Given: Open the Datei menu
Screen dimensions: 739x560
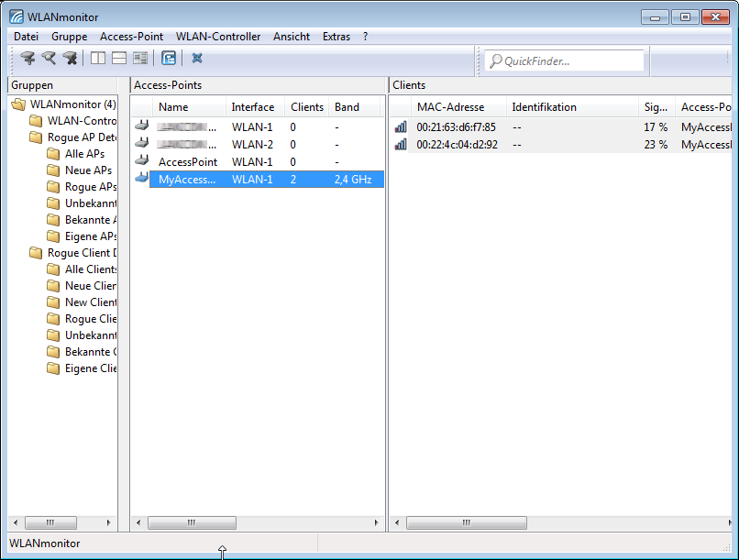Looking at the screenshot, I should (x=26, y=37).
